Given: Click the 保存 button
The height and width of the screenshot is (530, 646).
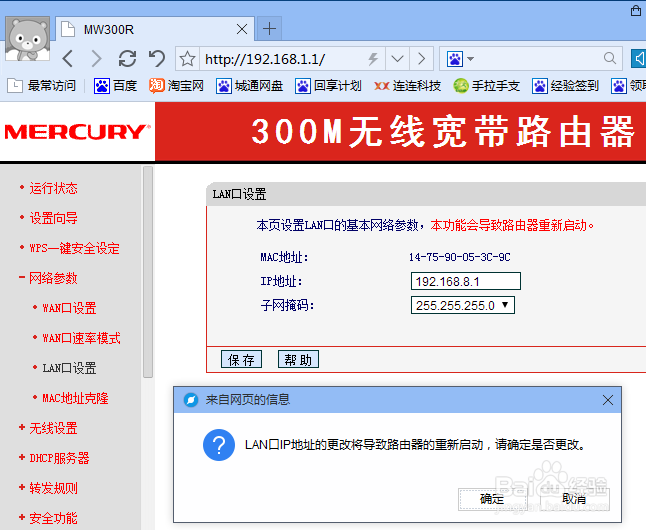Looking at the screenshot, I should [x=241, y=359].
